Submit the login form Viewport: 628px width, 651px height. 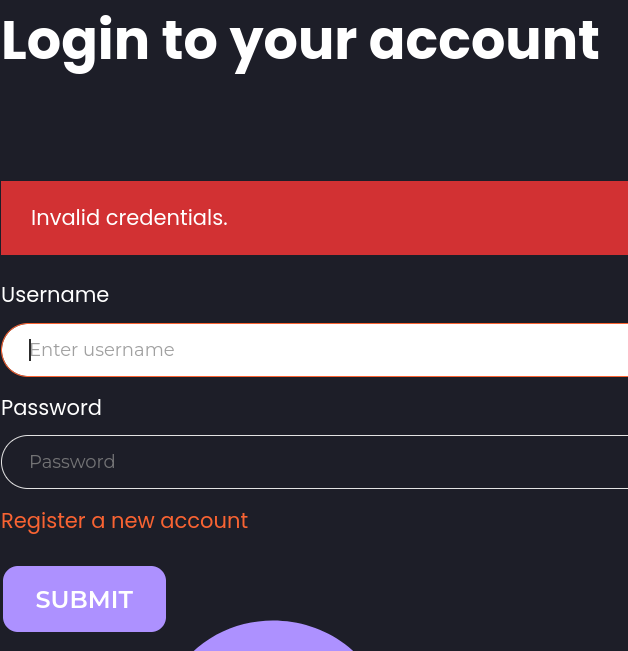pyautogui.click(x=84, y=599)
